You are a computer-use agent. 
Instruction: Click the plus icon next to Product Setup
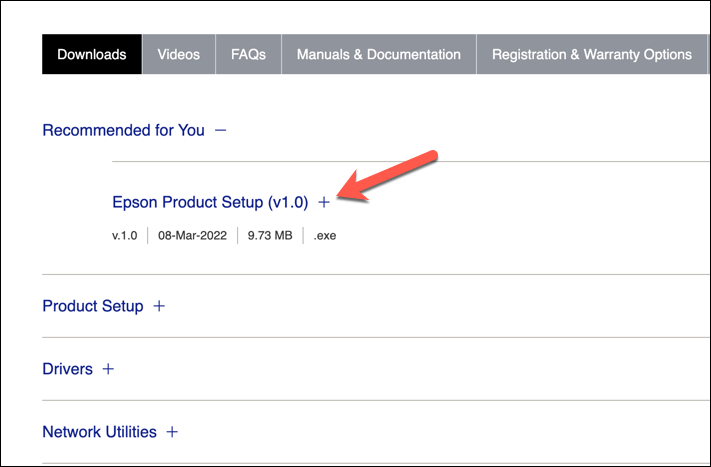(159, 306)
